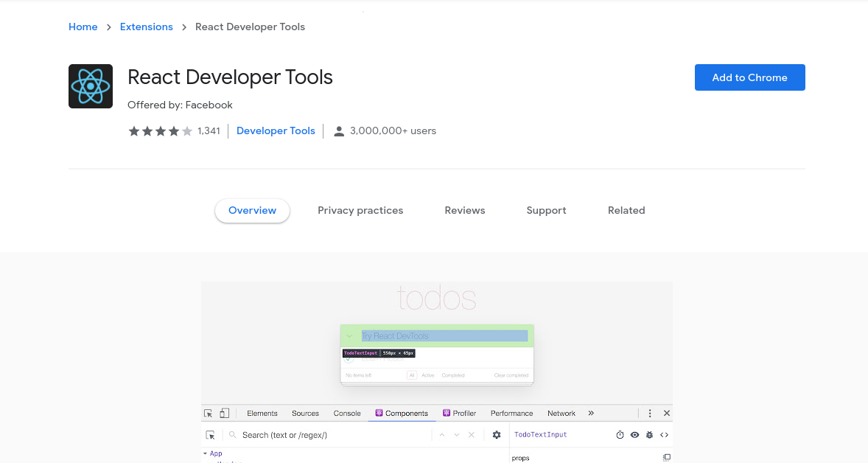
Task: Click the view source code brackets icon
Action: click(x=665, y=435)
